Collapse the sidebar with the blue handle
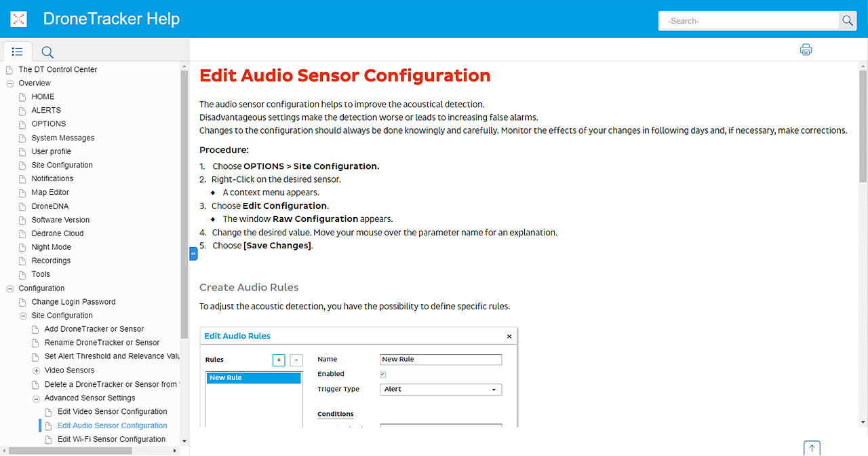 pos(193,253)
